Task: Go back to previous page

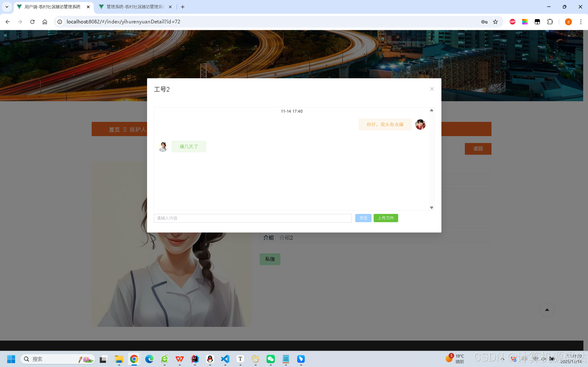Action: [x=8, y=22]
